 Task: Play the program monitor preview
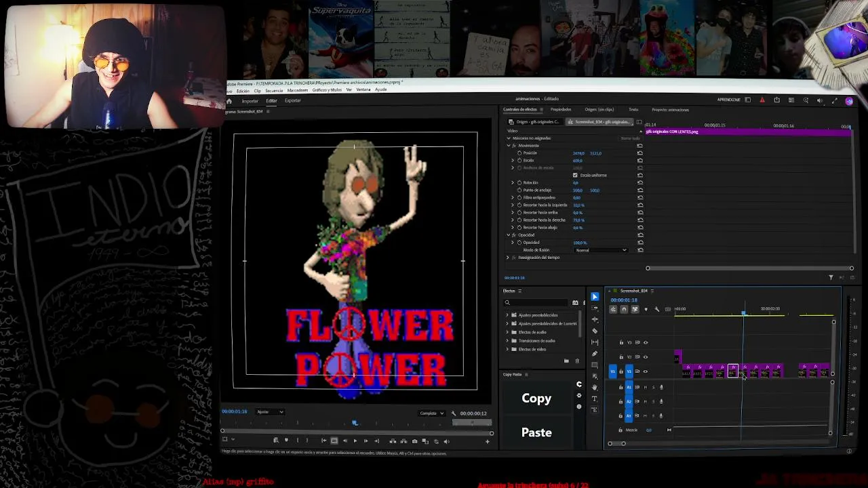pos(355,441)
